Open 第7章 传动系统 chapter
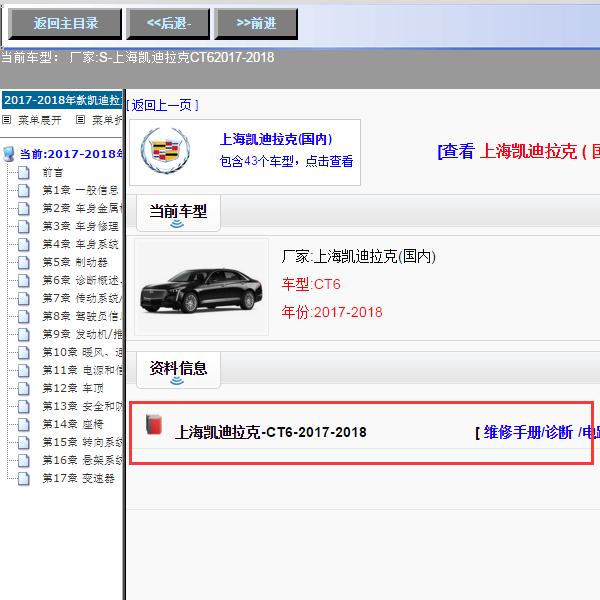The width and height of the screenshot is (600, 600). pos(82,298)
